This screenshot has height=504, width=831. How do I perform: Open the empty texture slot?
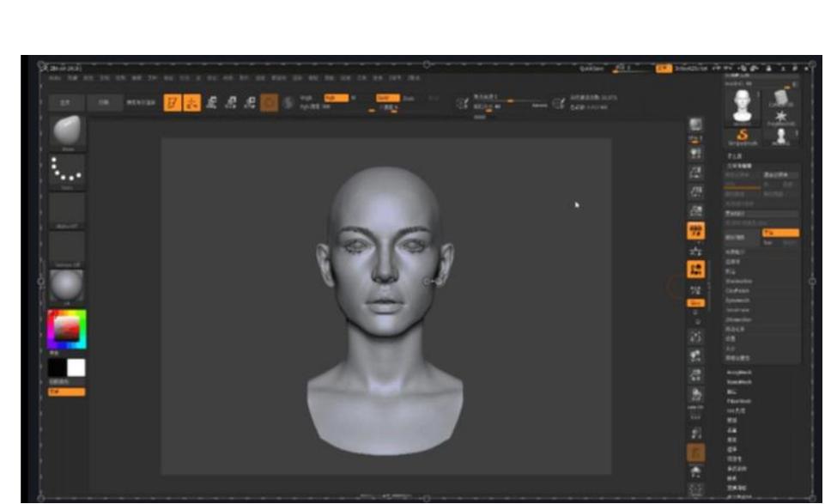click(x=67, y=248)
